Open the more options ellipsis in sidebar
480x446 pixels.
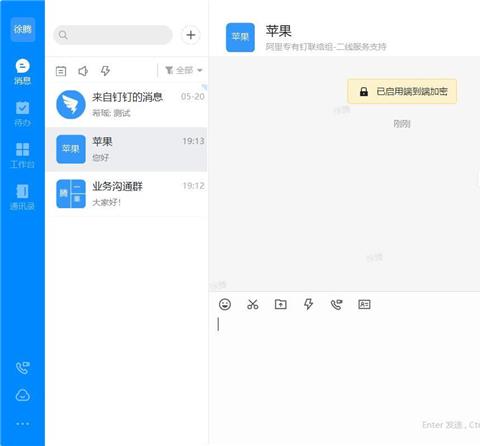23,424
